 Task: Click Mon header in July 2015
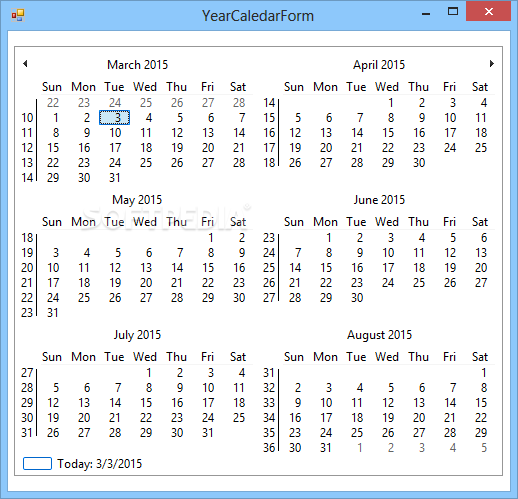coord(83,357)
